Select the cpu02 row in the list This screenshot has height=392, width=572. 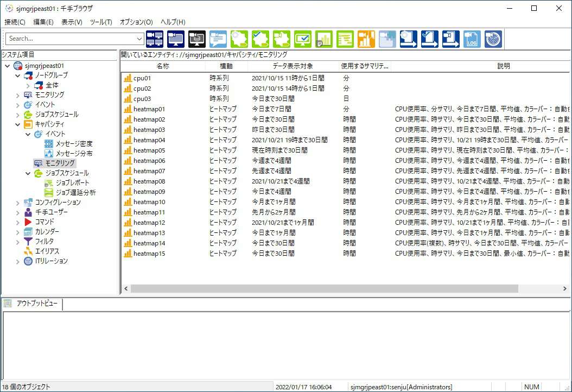345,88
